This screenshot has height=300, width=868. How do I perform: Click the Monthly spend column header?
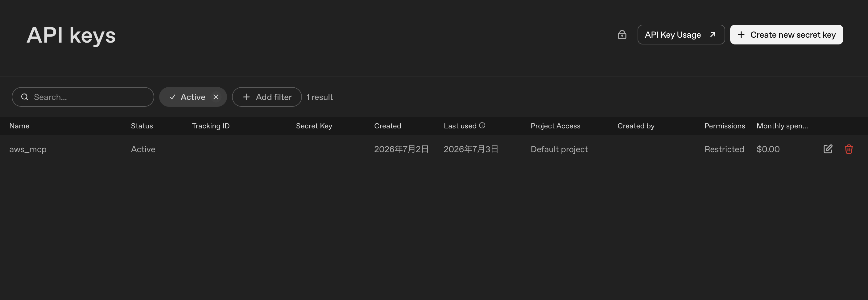[x=782, y=126]
